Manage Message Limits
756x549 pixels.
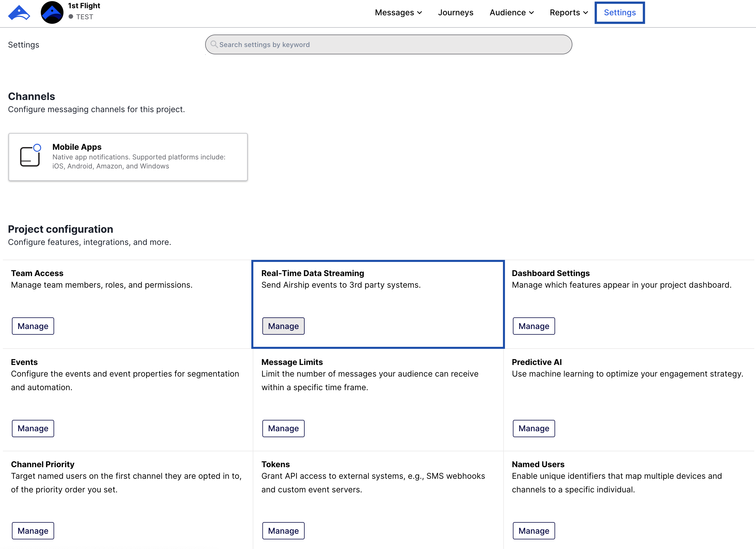tap(283, 428)
